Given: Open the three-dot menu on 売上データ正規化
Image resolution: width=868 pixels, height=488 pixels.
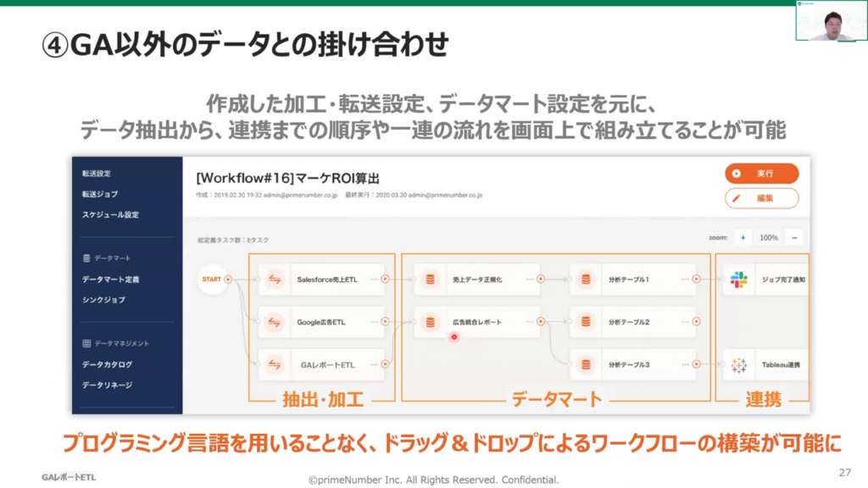Looking at the screenshot, I should tap(529, 279).
